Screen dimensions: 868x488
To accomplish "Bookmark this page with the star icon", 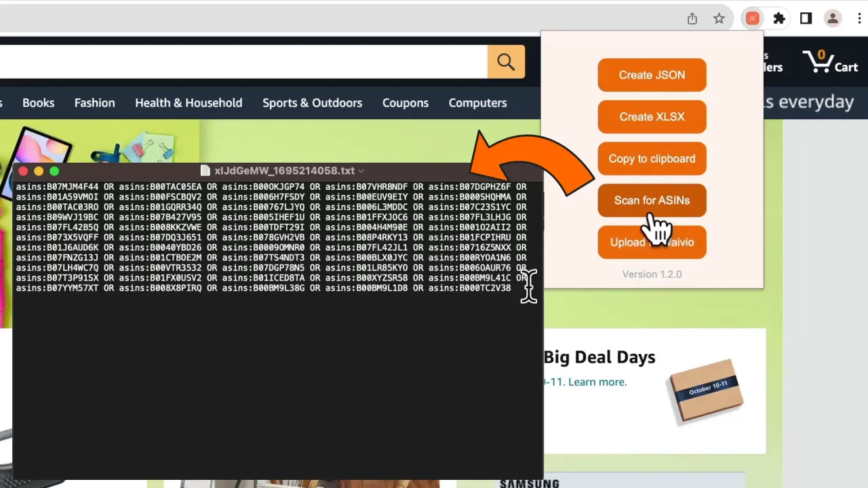I will [x=719, y=19].
